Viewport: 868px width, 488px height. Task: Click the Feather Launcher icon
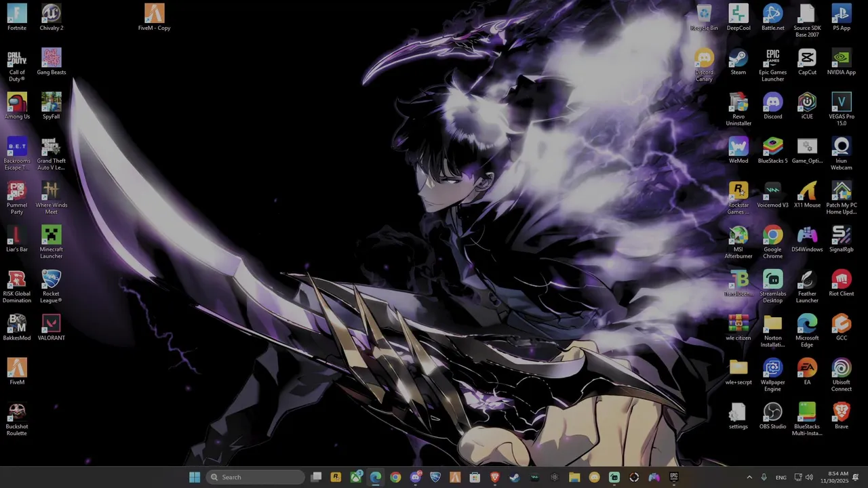click(x=807, y=287)
